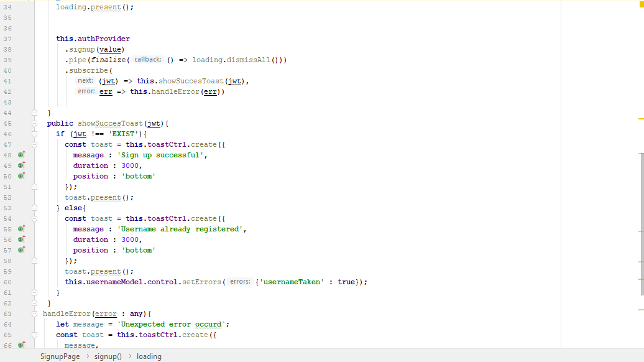Click the 'loading' breadcrumb entry
The height and width of the screenshot is (362, 644).
click(148, 356)
